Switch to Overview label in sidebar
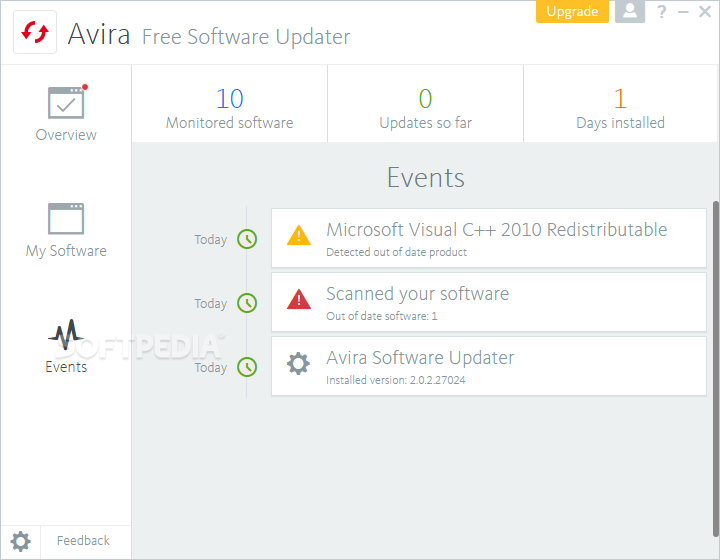This screenshot has width=720, height=560. (66, 135)
